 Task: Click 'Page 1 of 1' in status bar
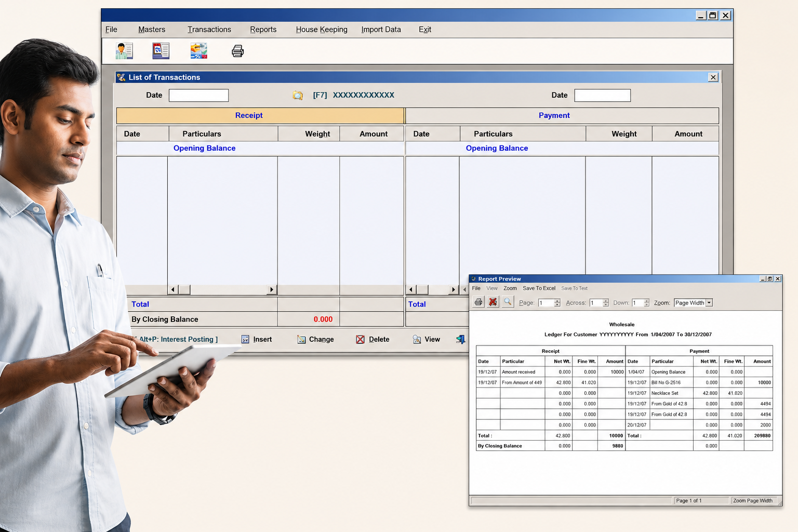pos(689,501)
